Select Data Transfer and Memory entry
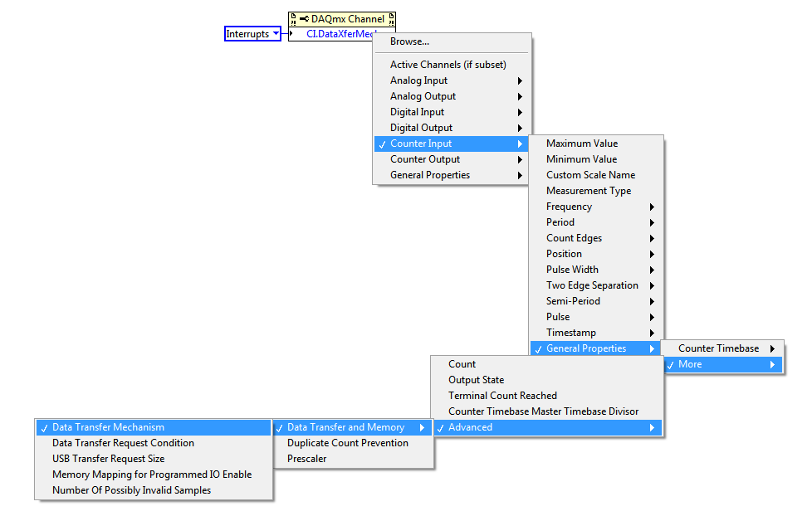This screenshot has width=812, height=516. click(x=353, y=427)
